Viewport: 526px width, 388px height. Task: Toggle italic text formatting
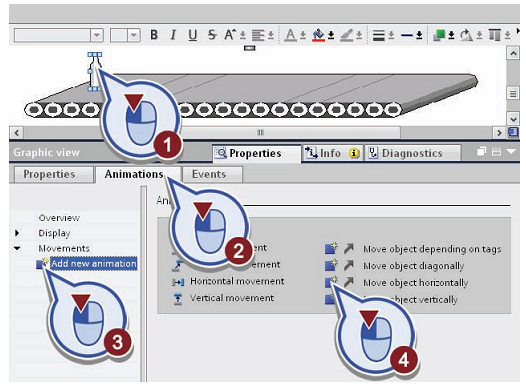click(x=173, y=35)
